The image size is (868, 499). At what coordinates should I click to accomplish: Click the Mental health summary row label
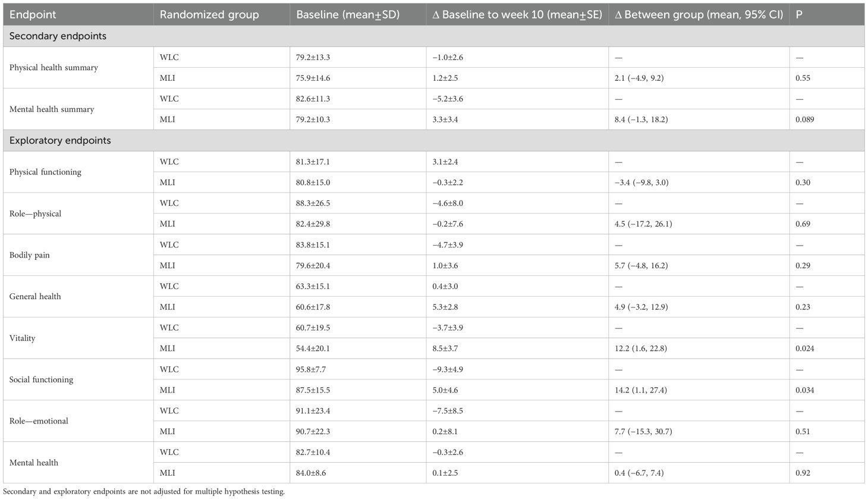click(x=52, y=109)
